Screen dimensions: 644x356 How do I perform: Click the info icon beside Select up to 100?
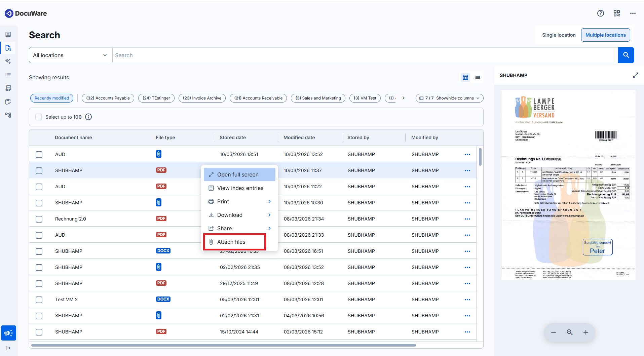88,117
